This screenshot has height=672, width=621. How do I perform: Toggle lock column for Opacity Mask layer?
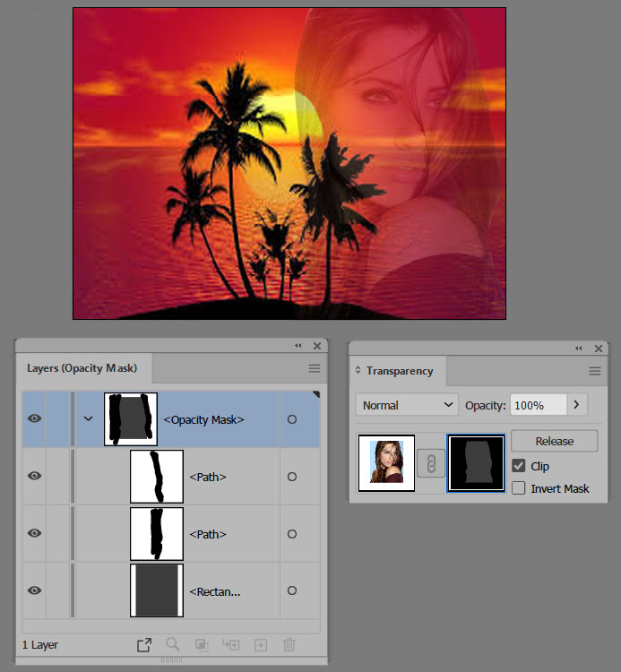pos(57,419)
